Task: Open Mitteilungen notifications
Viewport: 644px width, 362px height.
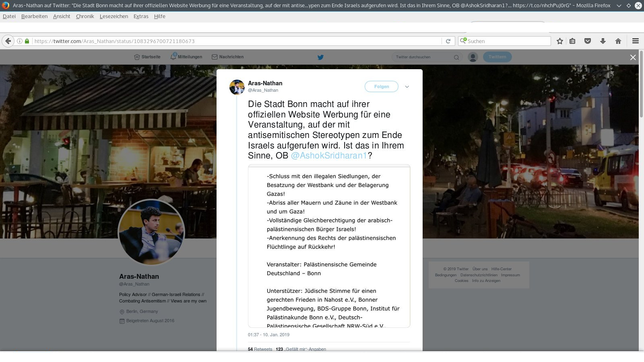Action: click(186, 57)
